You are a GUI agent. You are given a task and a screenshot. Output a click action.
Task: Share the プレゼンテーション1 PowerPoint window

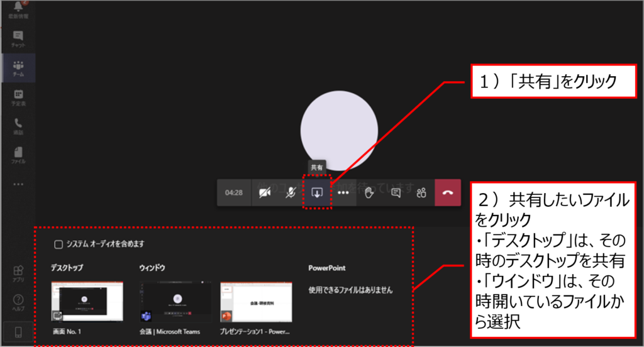coord(257,302)
